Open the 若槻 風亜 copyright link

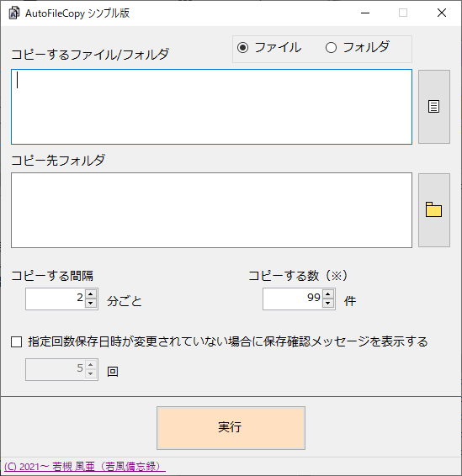(85, 466)
